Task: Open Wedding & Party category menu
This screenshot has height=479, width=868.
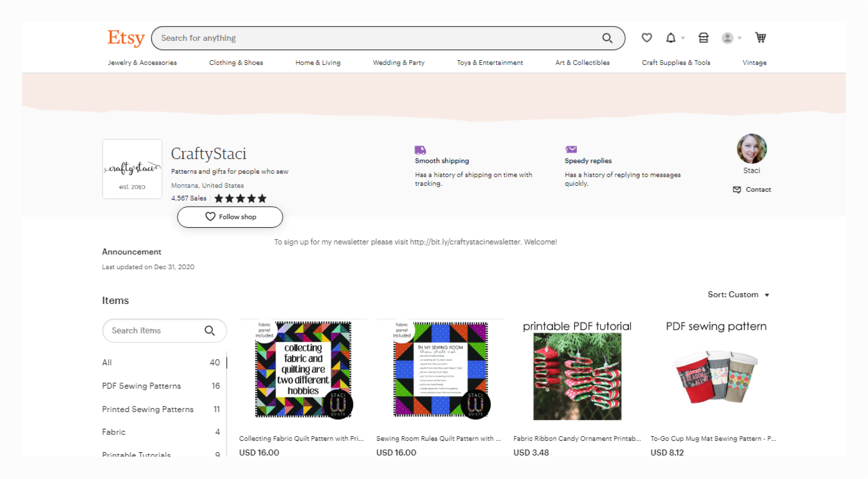Action: coord(399,63)
